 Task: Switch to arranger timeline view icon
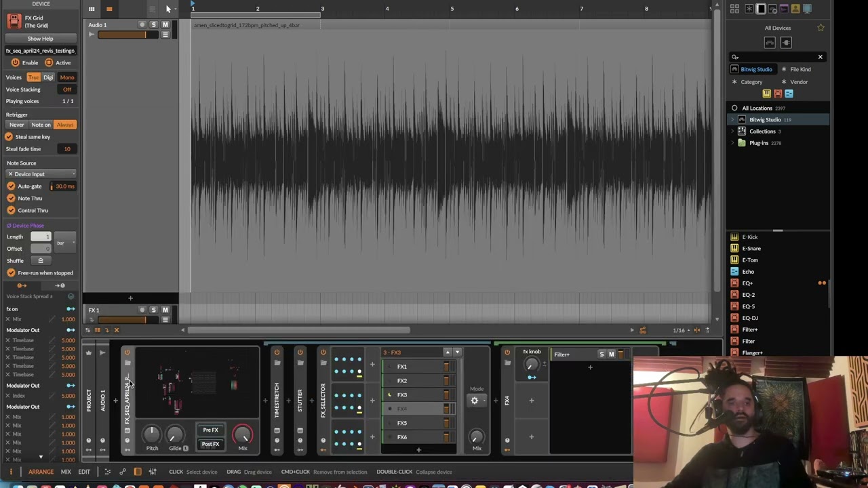(x=109, y=9)
